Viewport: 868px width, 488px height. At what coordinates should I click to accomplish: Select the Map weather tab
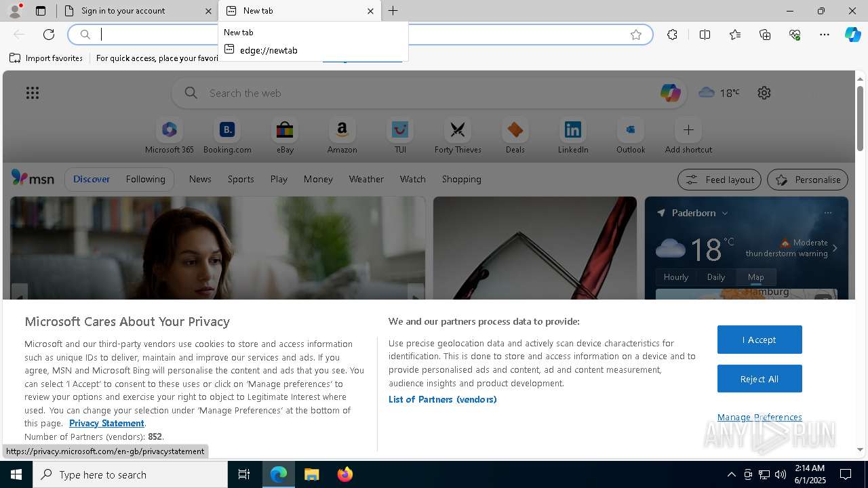(755, 277)
